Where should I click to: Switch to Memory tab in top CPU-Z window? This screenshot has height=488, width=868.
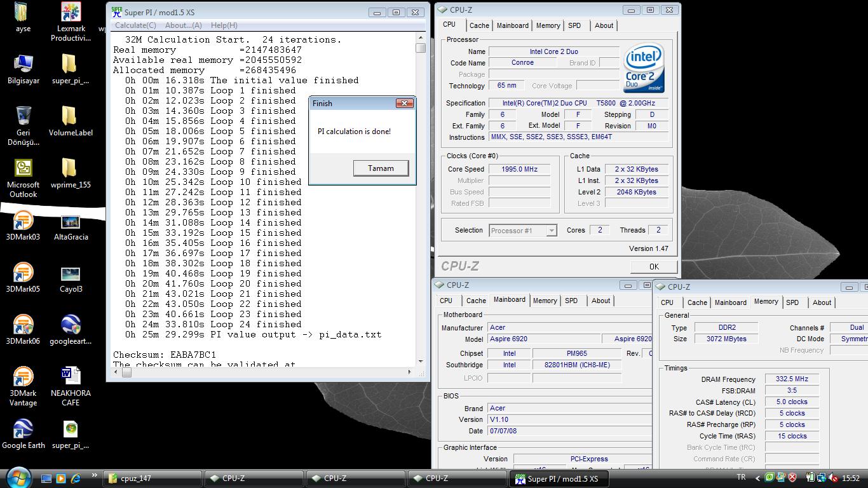tap(548, 26)
